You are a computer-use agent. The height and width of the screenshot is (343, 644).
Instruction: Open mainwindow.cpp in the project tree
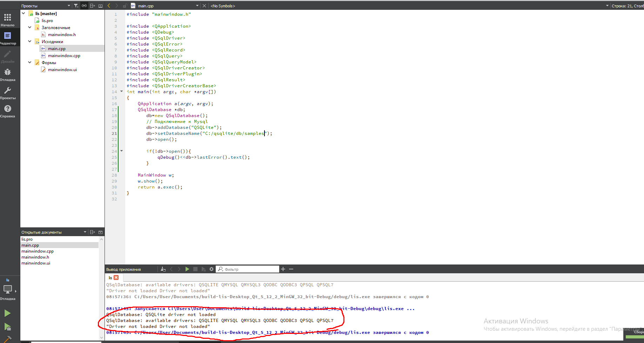[64, 56]
